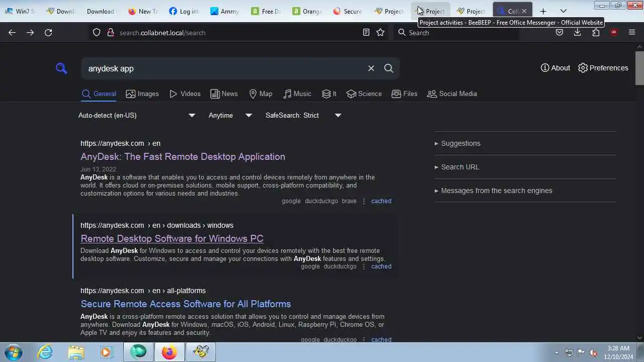
Task: Bookmark this page with the star icon
Action: [x=380, y=32]
